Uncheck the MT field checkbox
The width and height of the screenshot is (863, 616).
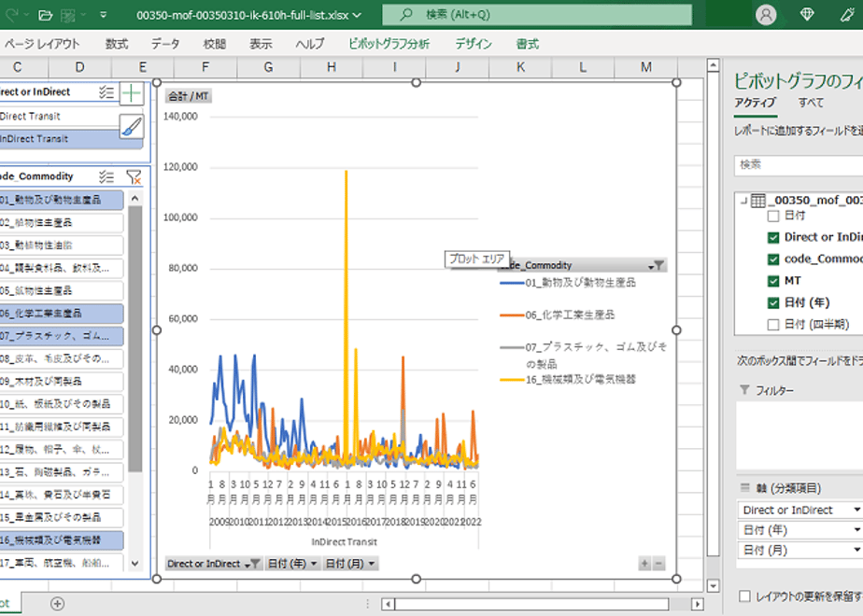(772, 281)
